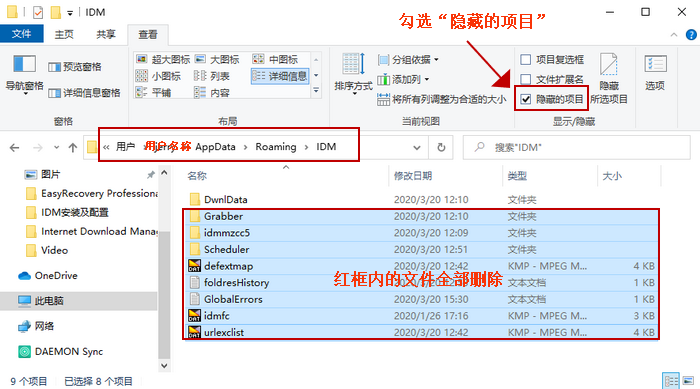Open the File (文件) tab
Screen dimensions: 700x389
[21, 34]
